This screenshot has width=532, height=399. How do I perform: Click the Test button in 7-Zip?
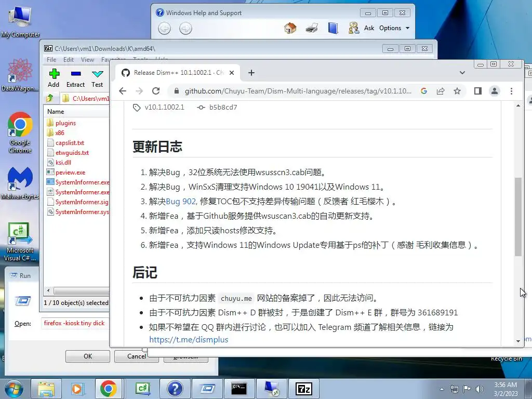(97, 78)
